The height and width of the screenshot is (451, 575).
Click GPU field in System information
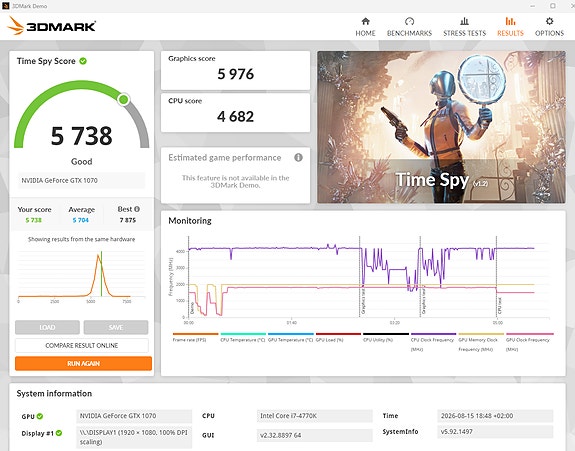[134, 416]
